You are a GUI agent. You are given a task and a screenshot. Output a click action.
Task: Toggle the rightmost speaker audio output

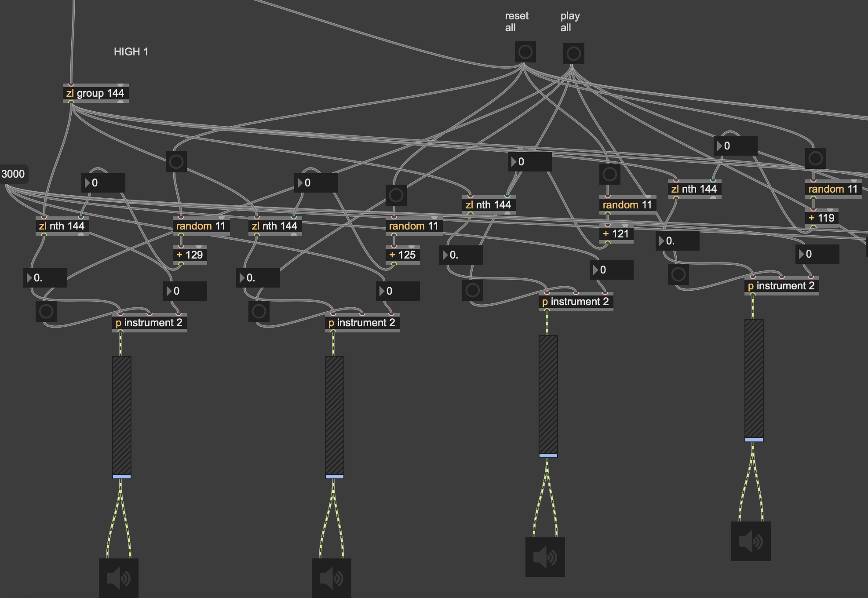click(x=751, y=541)
